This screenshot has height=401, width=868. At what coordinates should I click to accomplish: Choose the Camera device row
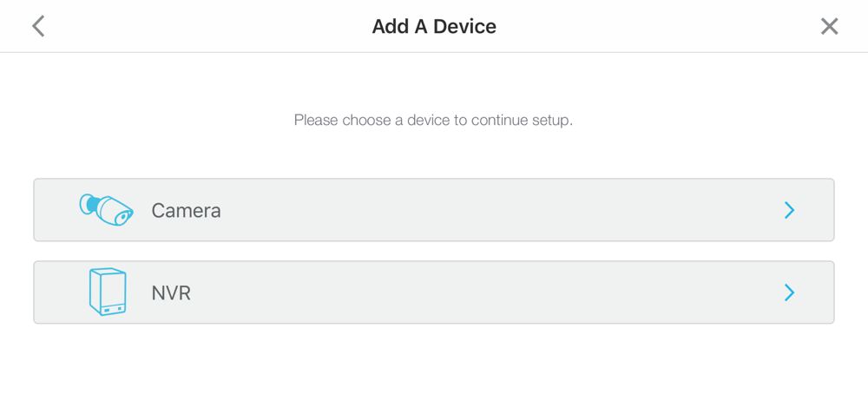point(434,210)
